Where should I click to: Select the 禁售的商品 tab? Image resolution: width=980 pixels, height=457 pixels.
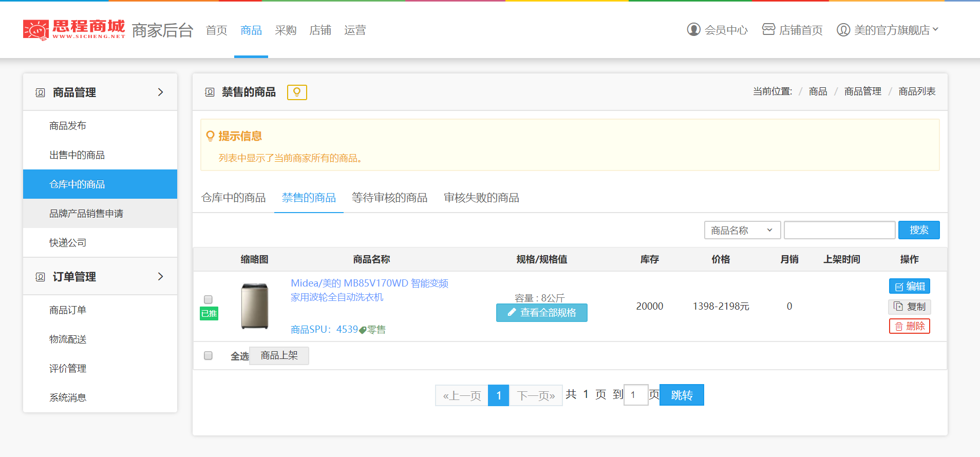click(309, 198)
